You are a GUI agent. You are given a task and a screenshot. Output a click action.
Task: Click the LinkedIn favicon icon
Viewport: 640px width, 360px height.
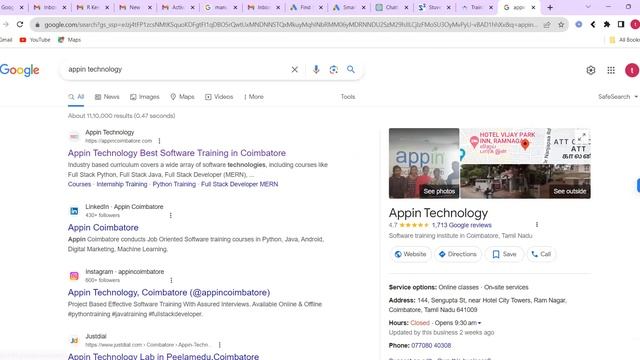coord(74,211)
